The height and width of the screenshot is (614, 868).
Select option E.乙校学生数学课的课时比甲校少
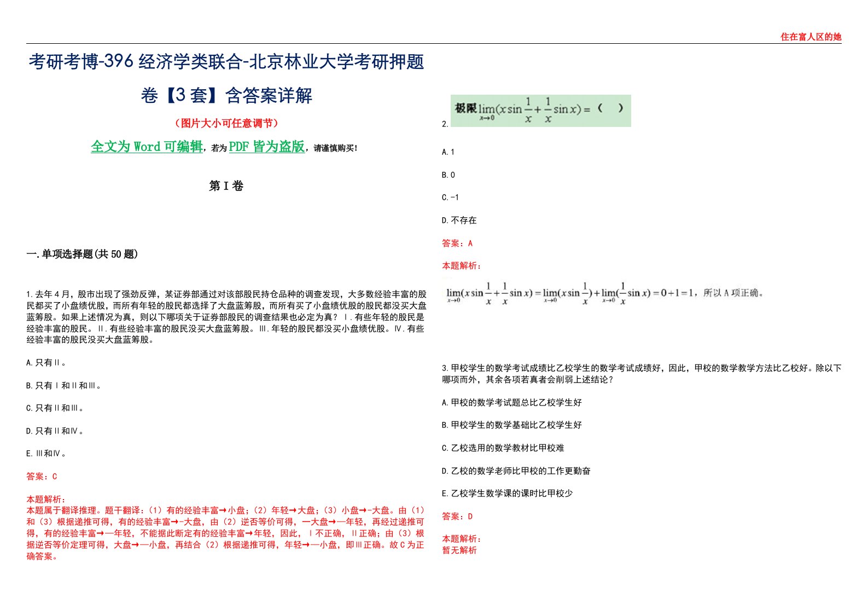[508, 494]
